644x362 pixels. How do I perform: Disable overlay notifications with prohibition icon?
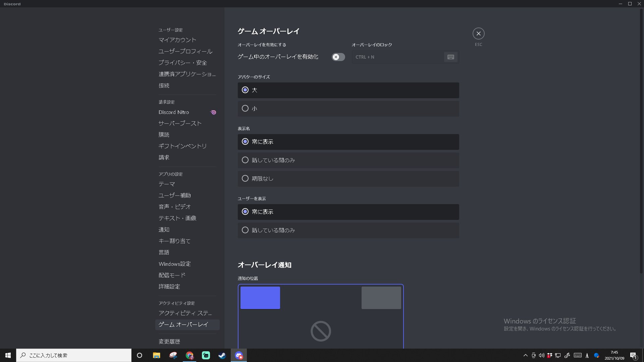321,331
